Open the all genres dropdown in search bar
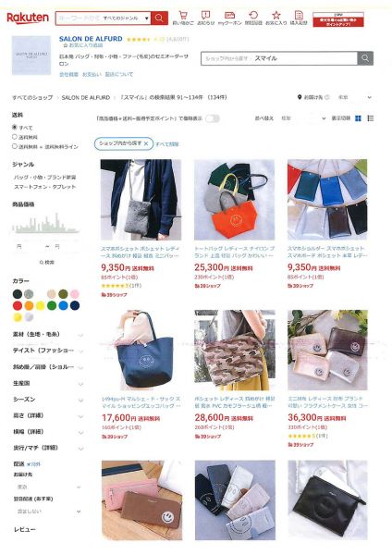This screenshot has height=555, width=392. click(127, 18)
